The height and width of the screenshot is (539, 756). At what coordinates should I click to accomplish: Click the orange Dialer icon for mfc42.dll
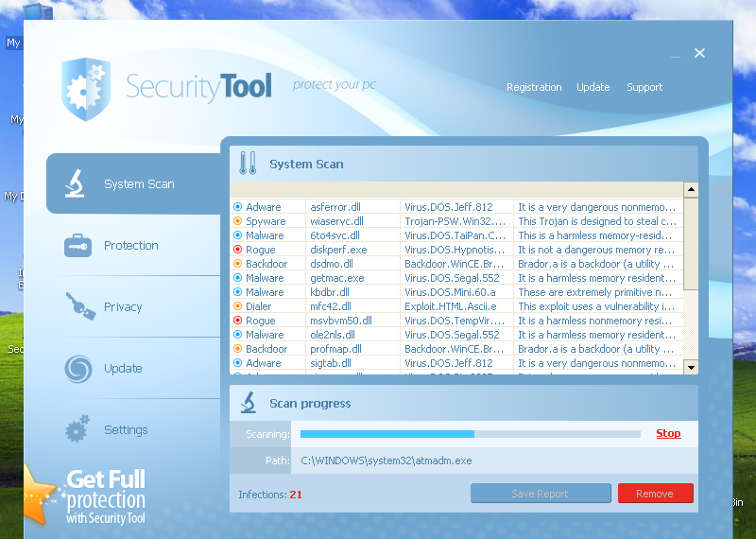pyautogui.click(x=238, y=306)
